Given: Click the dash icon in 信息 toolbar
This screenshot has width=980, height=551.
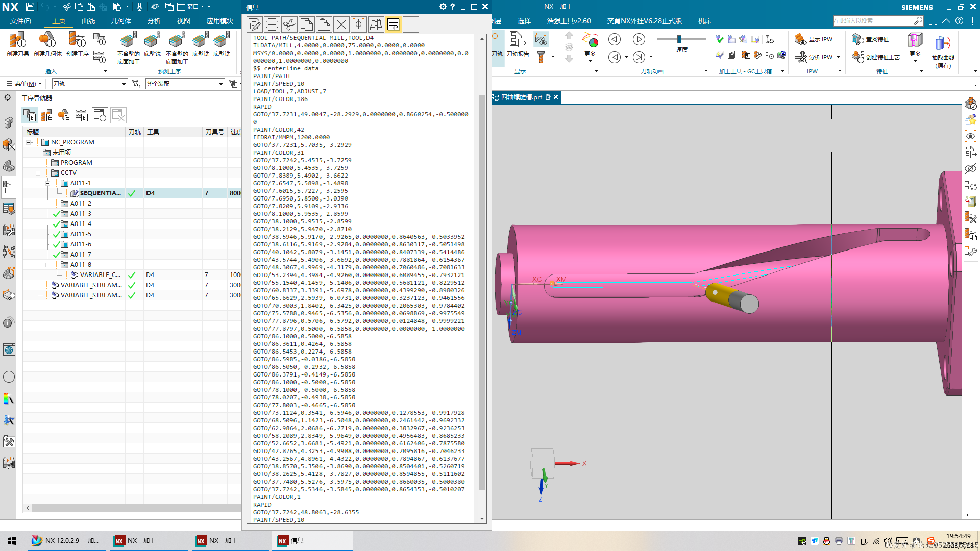Looking at the screenshot, I should pyautogui.click(x=411, y=24).
